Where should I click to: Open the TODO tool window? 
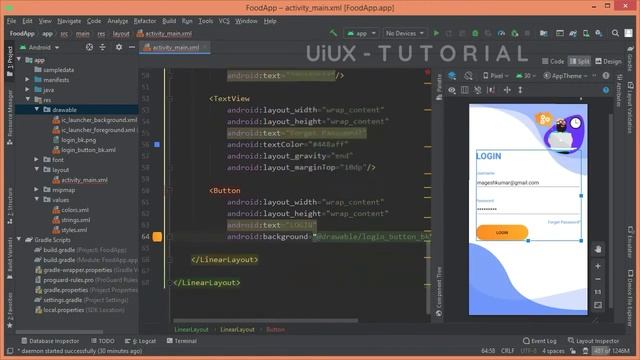[x=103, y=341]
